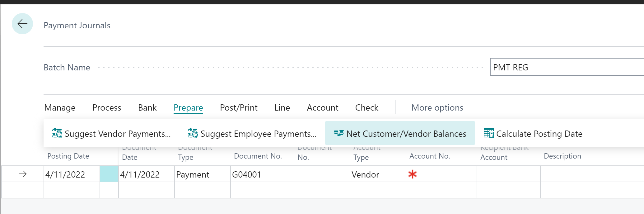Run Suggest Vendor Payments action

[111, 134]
